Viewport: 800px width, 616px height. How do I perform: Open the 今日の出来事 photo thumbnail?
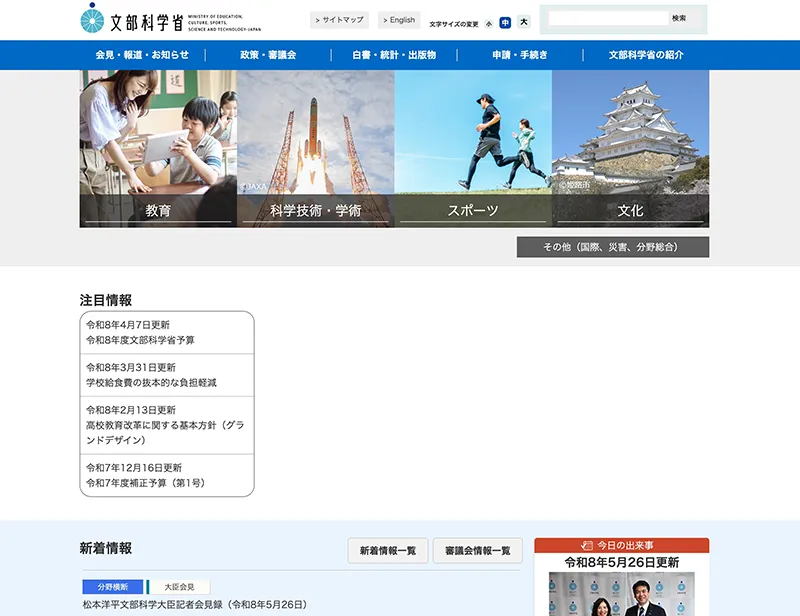[621, 594]
